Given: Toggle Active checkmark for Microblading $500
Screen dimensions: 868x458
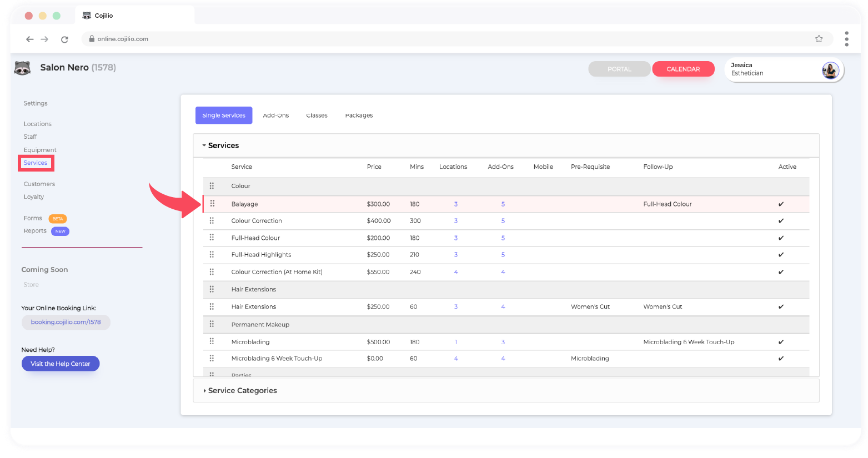Looking at the screenshot, I should point(781,342).
